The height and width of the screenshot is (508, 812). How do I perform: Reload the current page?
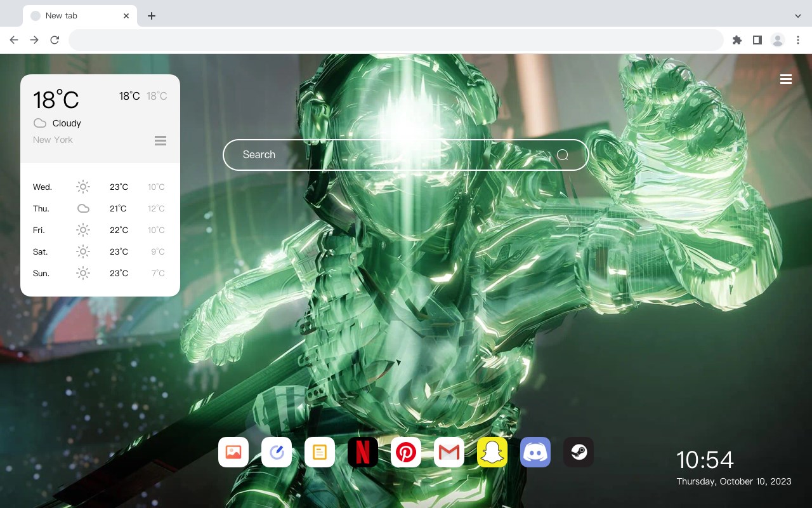(x=55, y=40)
